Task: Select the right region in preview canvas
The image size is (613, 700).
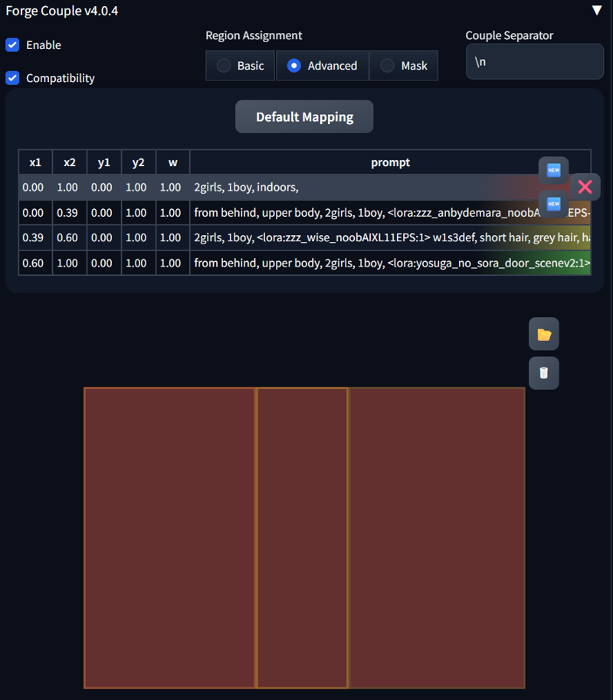Action: click(437, 538)
